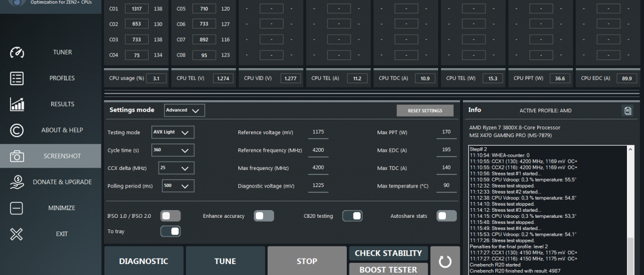Open Profiles list icon in sidebar
Image resolution: width=644 pixels, height=275 pixels.
(17, 78)
